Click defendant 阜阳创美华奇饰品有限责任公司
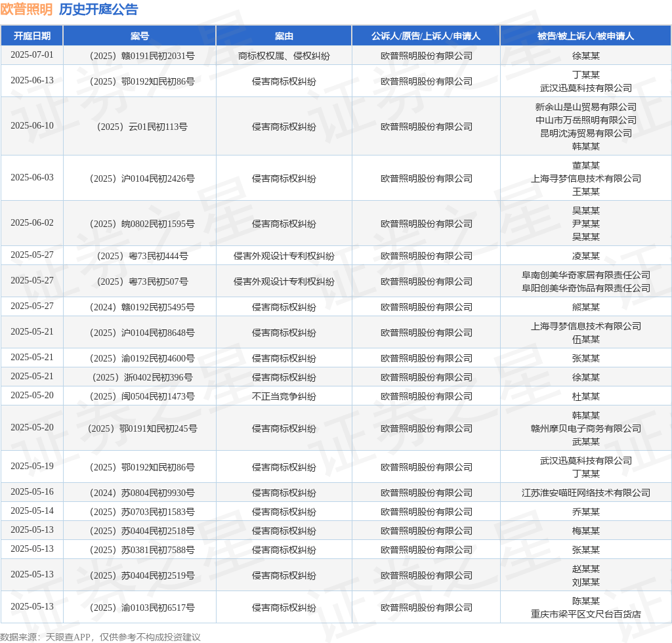Viewport: 672px width, 643px height. pyautogui.click(x=585, y=288)
